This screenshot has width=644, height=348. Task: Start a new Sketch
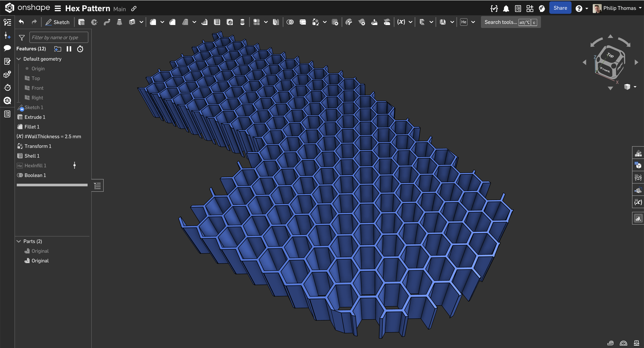coord(58,22)
